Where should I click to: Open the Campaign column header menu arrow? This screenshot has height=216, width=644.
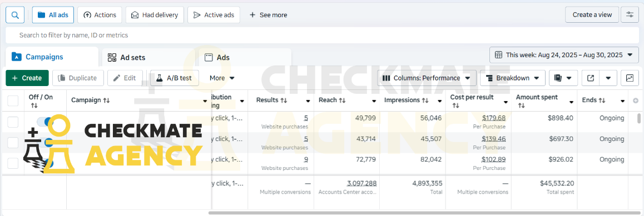click(x=205, y=101)
